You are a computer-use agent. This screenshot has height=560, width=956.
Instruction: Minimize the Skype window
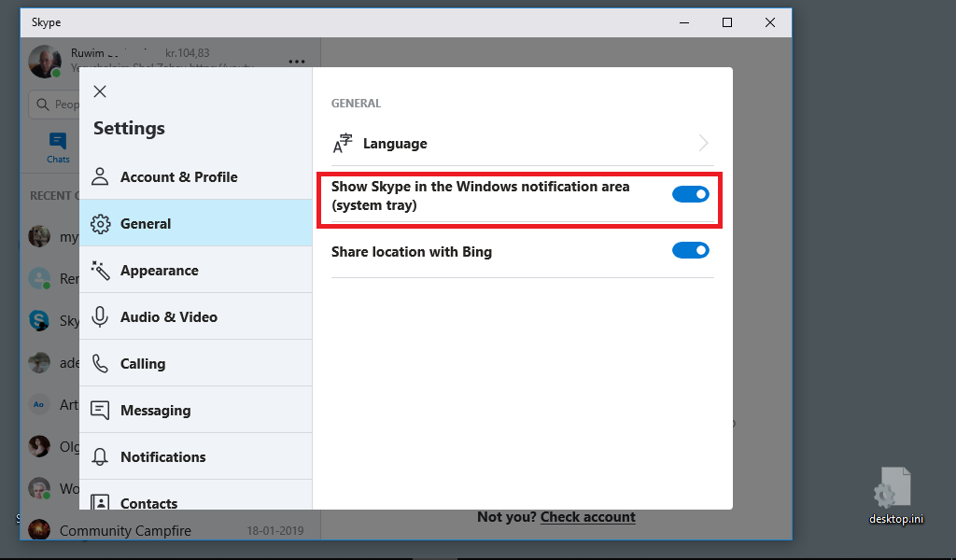[x=684, y=22]
